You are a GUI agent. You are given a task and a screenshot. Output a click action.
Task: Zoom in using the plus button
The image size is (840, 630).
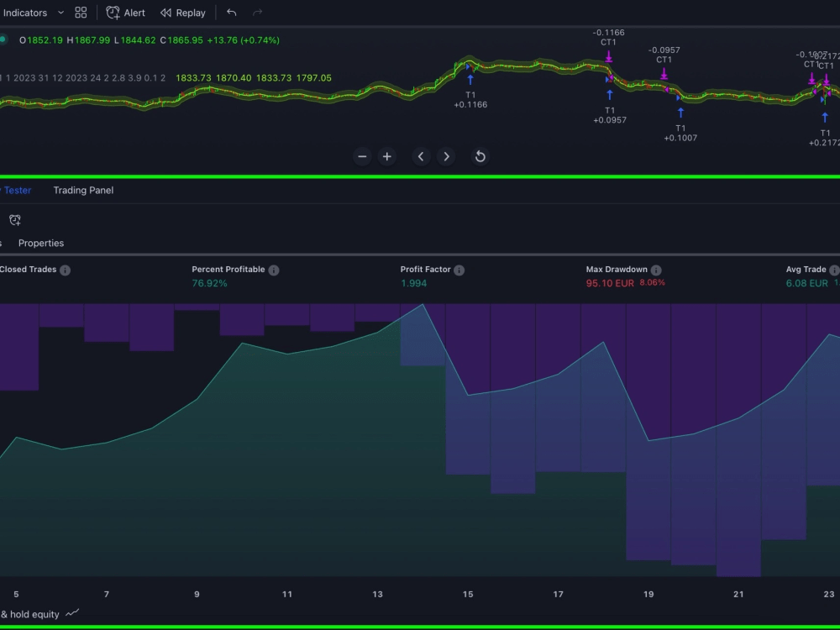(387, 156)
